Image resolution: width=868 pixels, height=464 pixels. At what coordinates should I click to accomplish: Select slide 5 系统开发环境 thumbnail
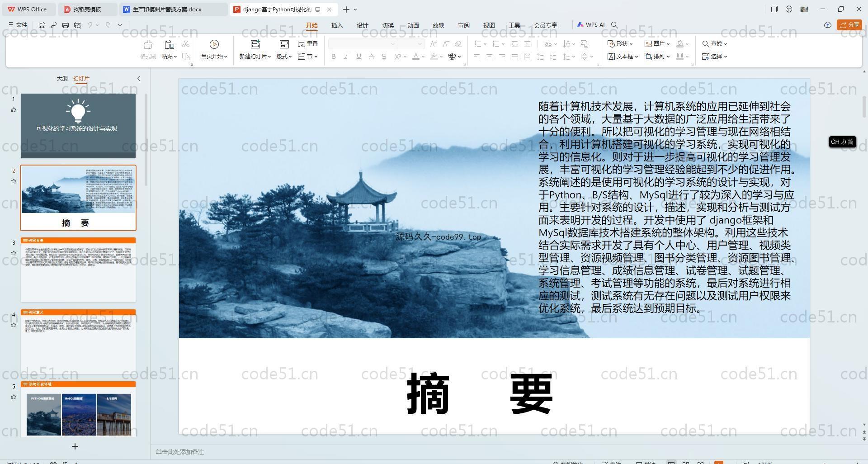(78, 409)
